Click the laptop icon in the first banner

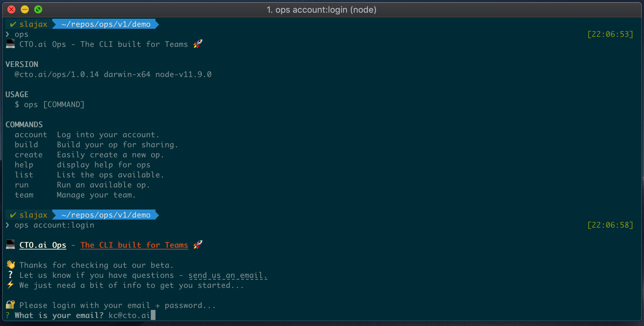[10, 44]
